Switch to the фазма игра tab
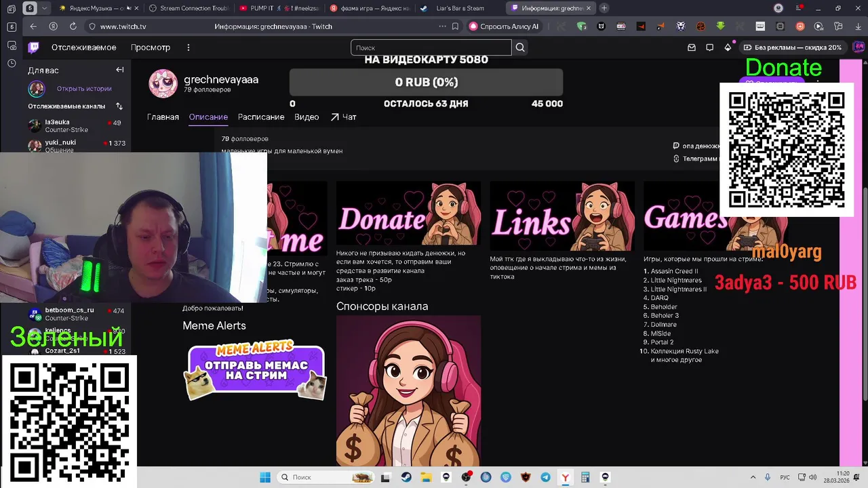The image size is (868, 488). point(370,8)
